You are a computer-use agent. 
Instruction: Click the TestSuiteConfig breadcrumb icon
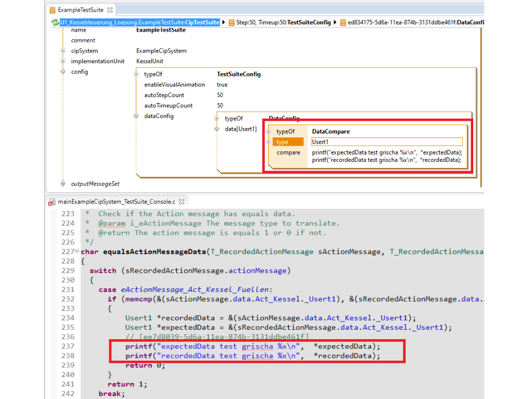232,22
